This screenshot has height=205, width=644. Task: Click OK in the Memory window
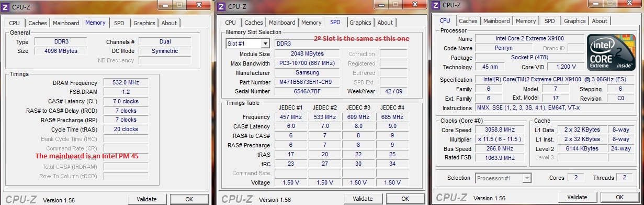[x=189, y=199]
